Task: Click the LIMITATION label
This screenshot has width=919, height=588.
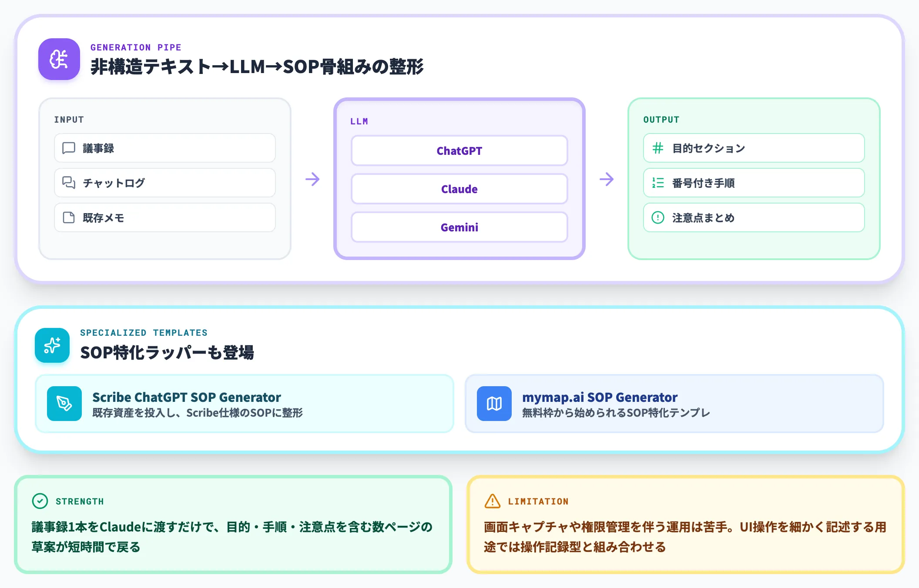Action: coord(538,501)
